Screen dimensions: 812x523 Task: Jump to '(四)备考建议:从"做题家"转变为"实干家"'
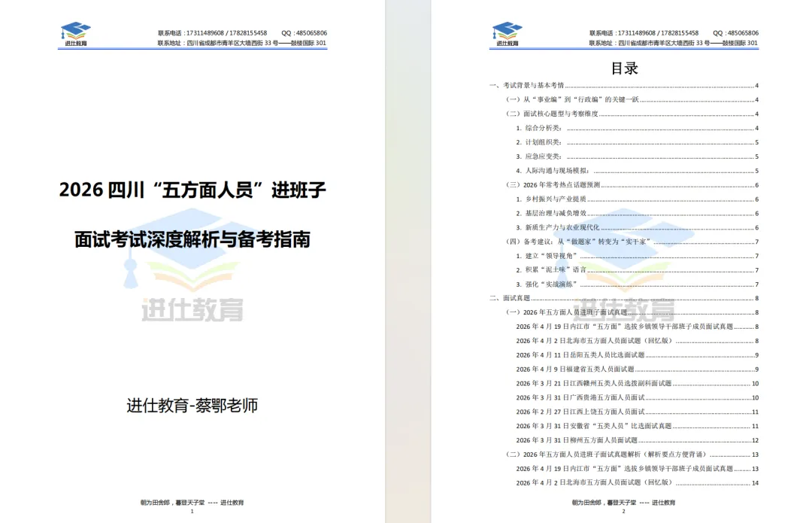tap(632, 242)
